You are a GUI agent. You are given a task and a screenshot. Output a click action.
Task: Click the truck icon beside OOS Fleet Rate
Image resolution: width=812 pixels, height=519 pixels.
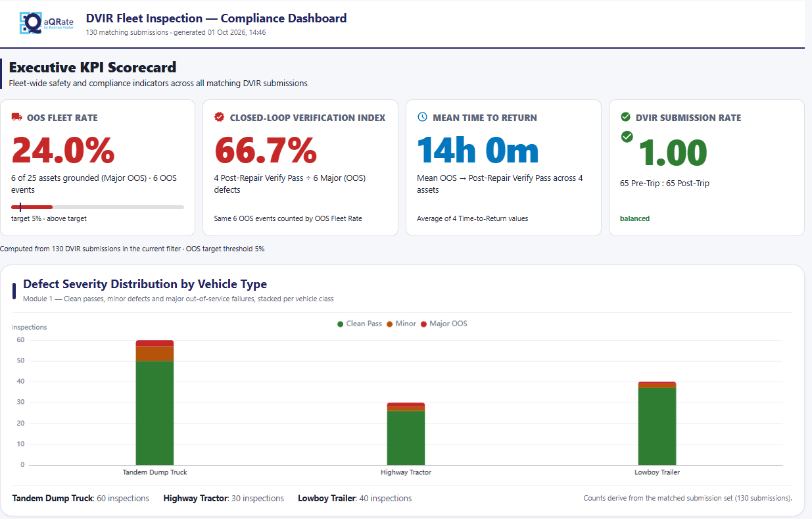[x=16, y=118]
